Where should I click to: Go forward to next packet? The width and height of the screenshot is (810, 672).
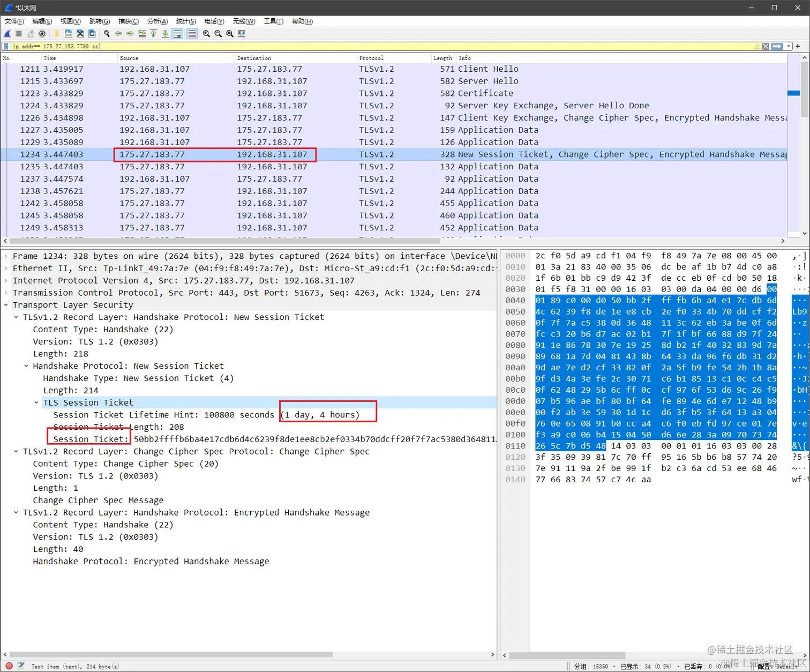point(130,34)
